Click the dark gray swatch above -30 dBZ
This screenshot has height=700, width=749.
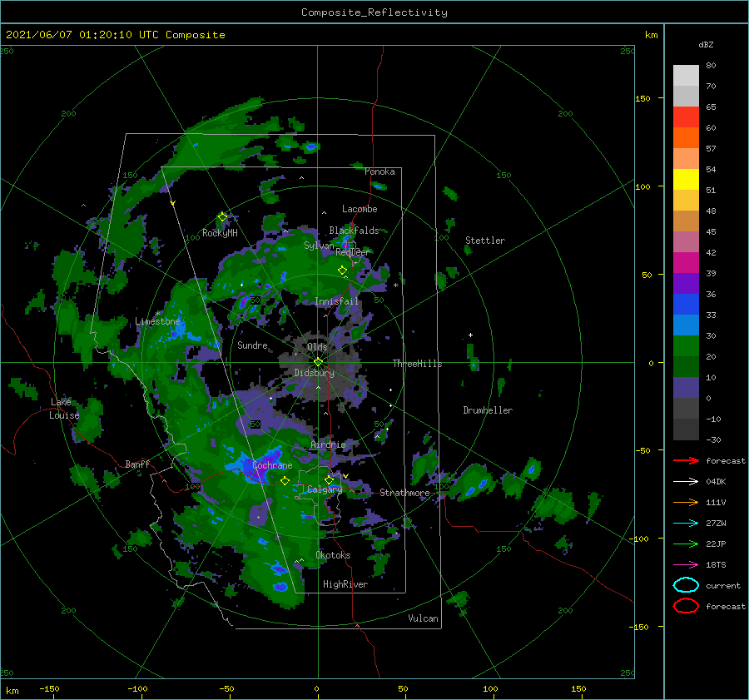686,429
